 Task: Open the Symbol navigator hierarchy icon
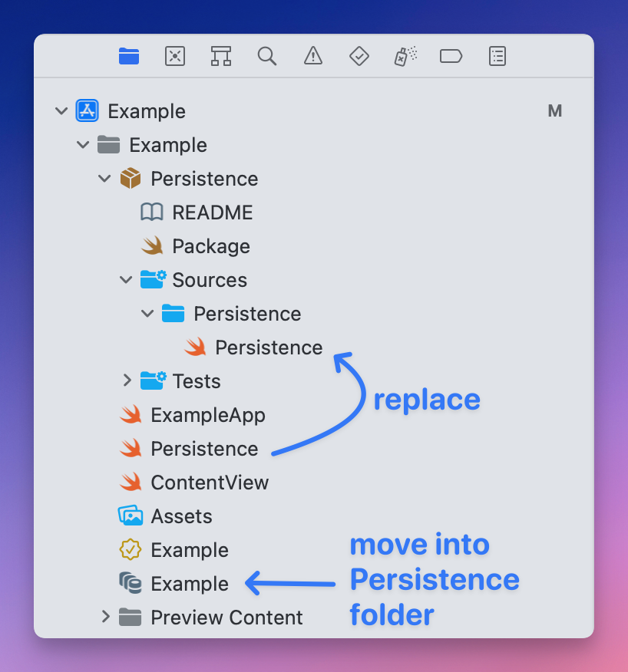click(x=221, y=56)
